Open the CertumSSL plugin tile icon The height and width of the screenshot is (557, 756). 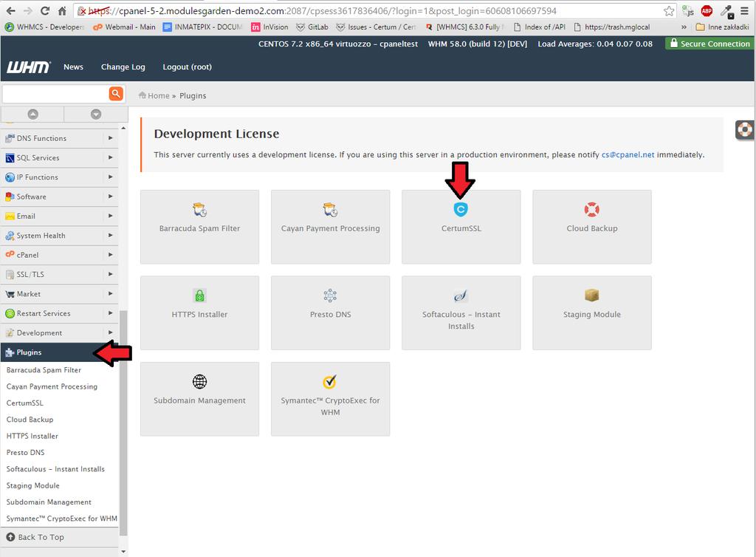click(461, 209)
